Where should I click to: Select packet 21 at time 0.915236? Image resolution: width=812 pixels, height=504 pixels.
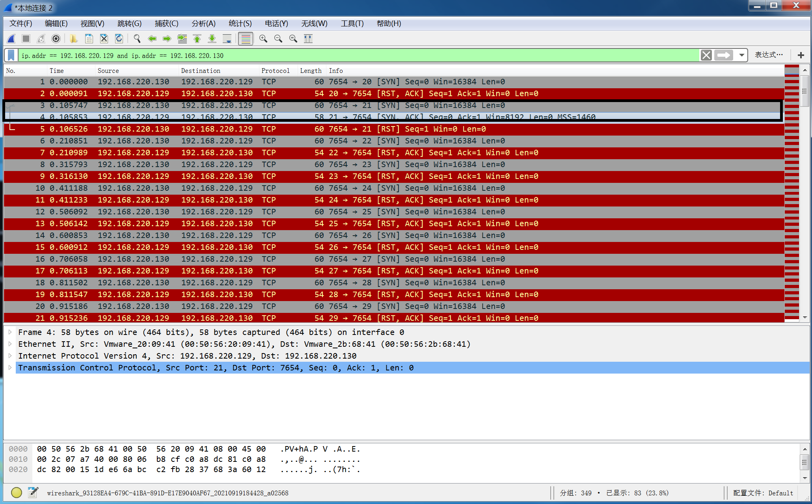394,318
